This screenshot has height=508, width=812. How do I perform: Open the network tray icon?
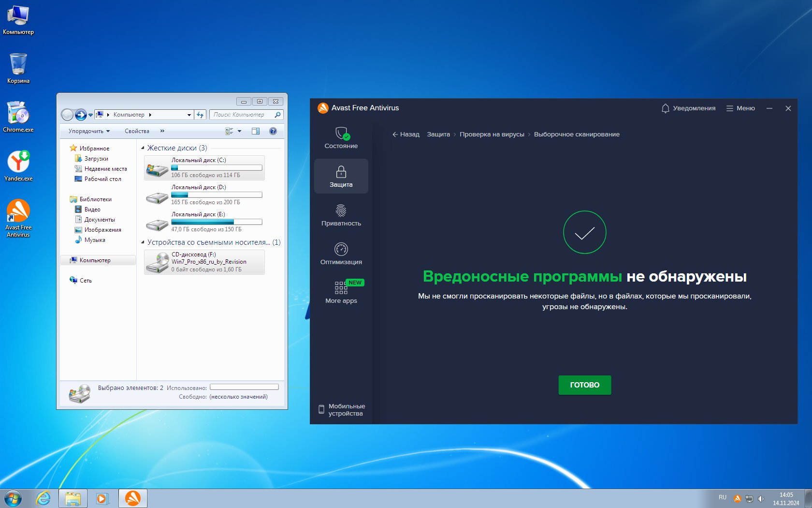[x=749, y=498]
